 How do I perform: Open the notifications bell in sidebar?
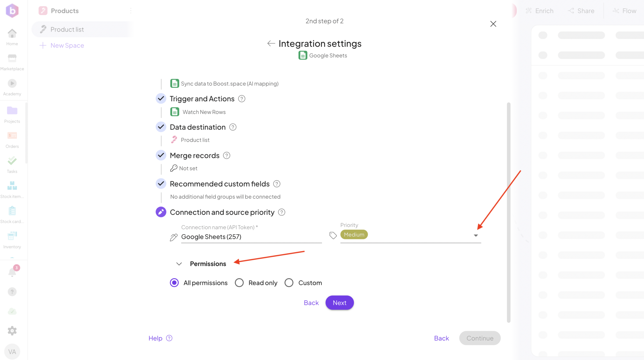click(x=12, y=272)
